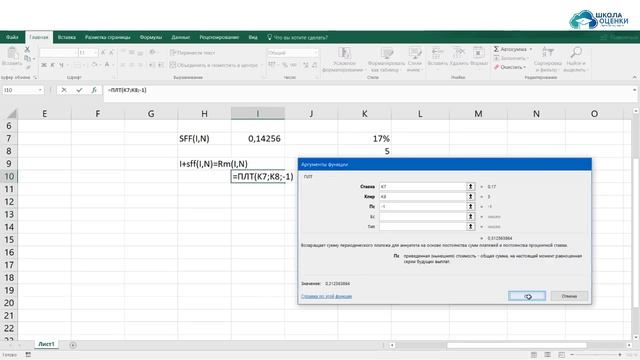The height and width of the screenshot is (360, 640).
Task: Click the Delete cells (Удалить) icon
Action: click(x=459, y=52)
